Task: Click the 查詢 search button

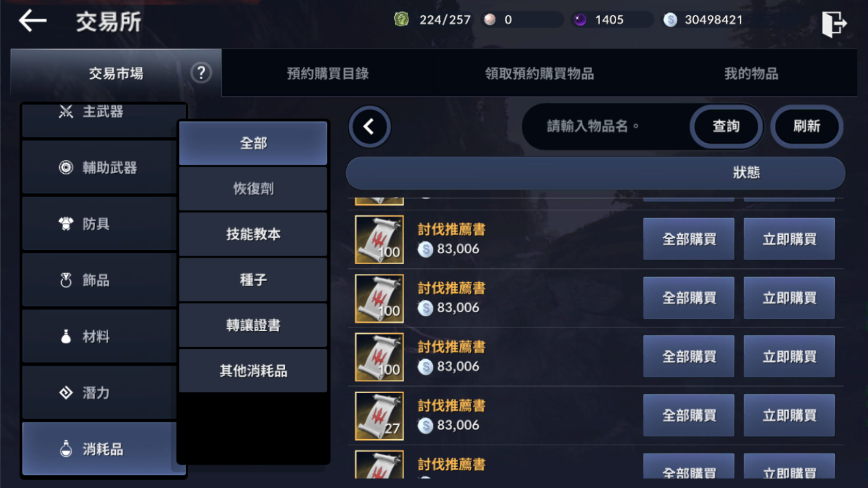Action: tap(726, 126)
